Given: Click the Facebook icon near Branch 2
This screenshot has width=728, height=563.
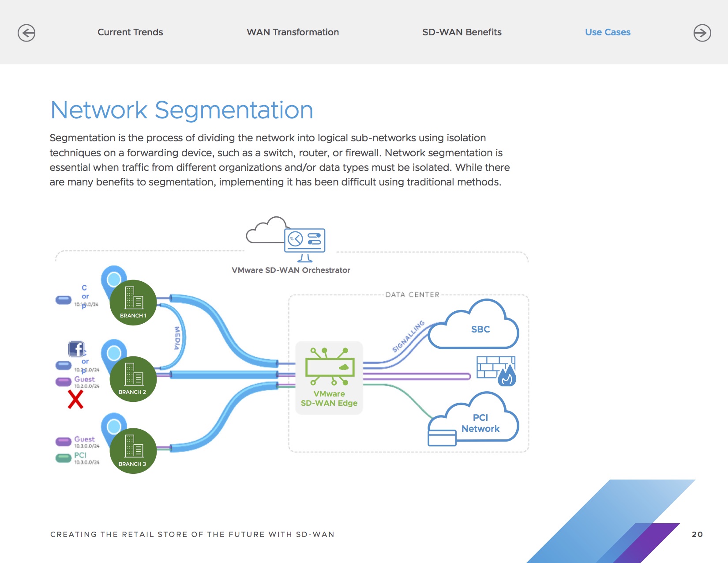Looking at the screenshot, I should pyautogui.click(x=76, y=349).
